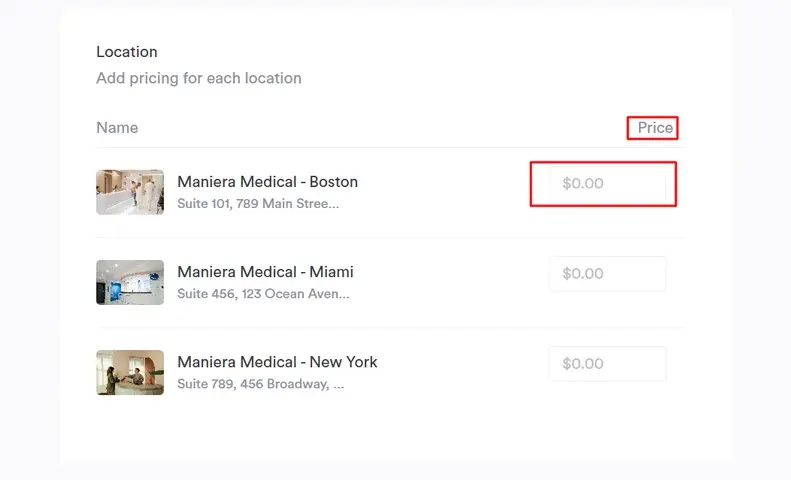The image size is (791, 480).
Task: Click the Maniera Medical - New York thumbnail
Action: coord(130,372)
